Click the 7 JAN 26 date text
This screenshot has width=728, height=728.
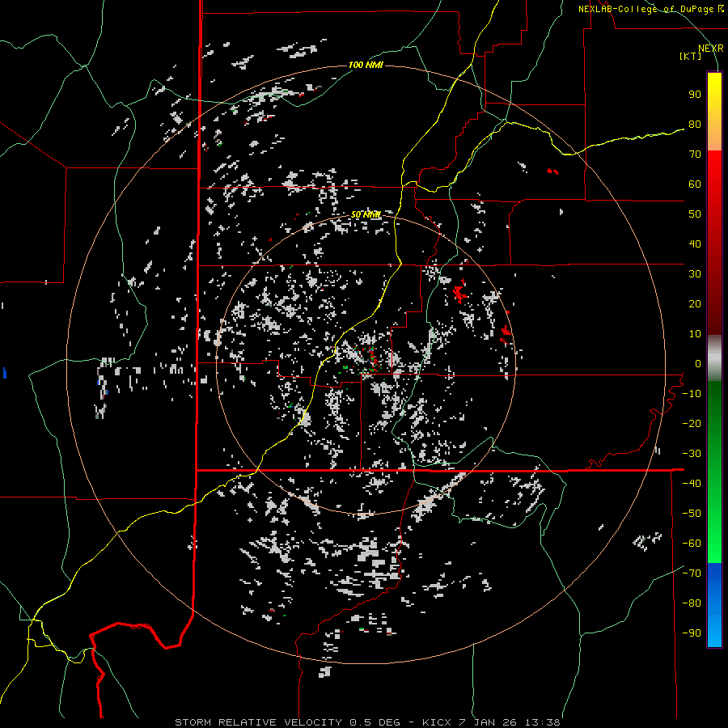coord(489,722)
